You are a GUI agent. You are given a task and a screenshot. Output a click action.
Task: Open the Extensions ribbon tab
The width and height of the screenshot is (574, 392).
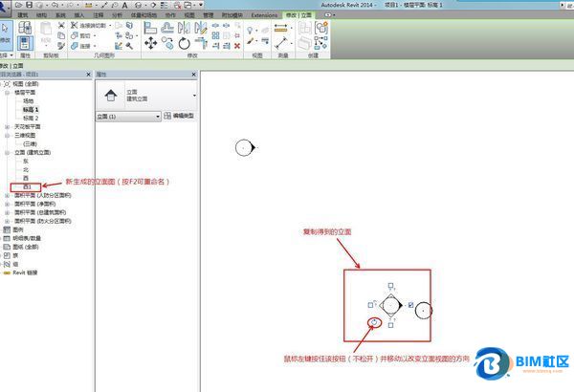tap(263, 16)
